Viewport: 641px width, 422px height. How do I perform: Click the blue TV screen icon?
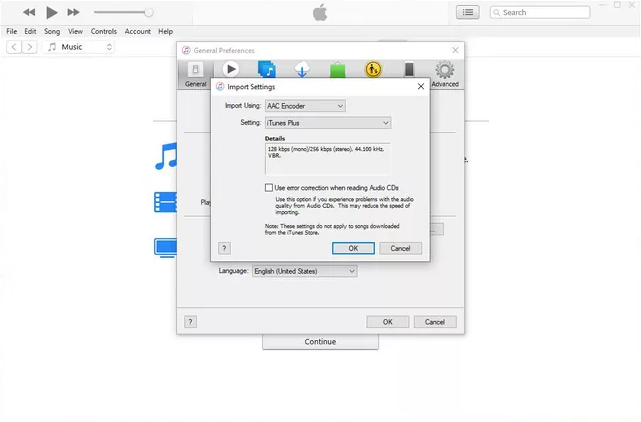click(166, 248)
